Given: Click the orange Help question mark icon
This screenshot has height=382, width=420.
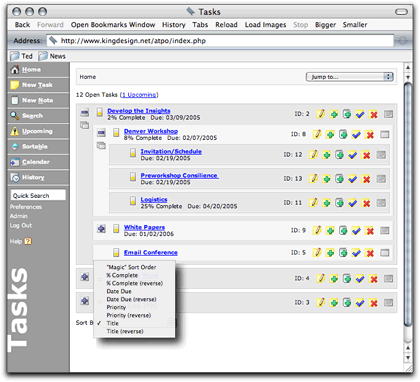Looking at the screenshot, I should [28, 241].
